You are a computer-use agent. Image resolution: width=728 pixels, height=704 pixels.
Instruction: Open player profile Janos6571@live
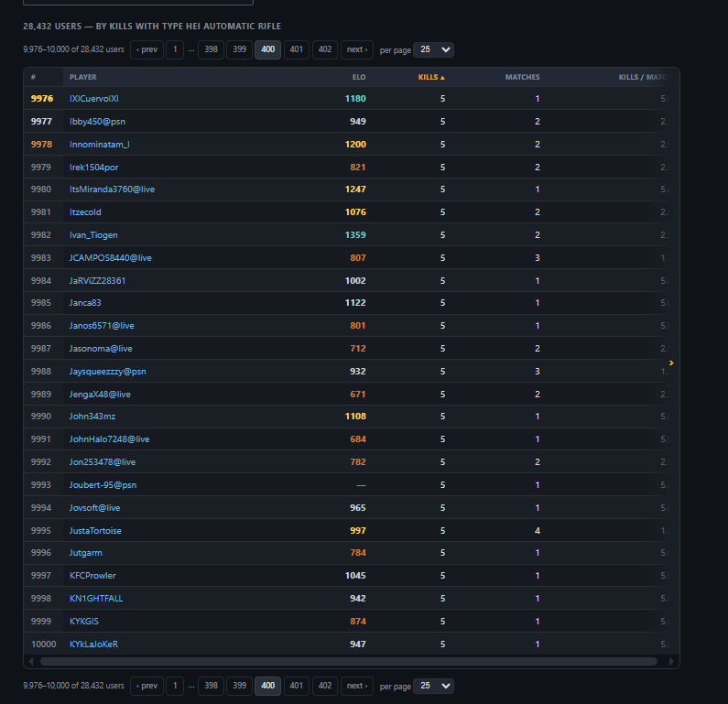102,326
